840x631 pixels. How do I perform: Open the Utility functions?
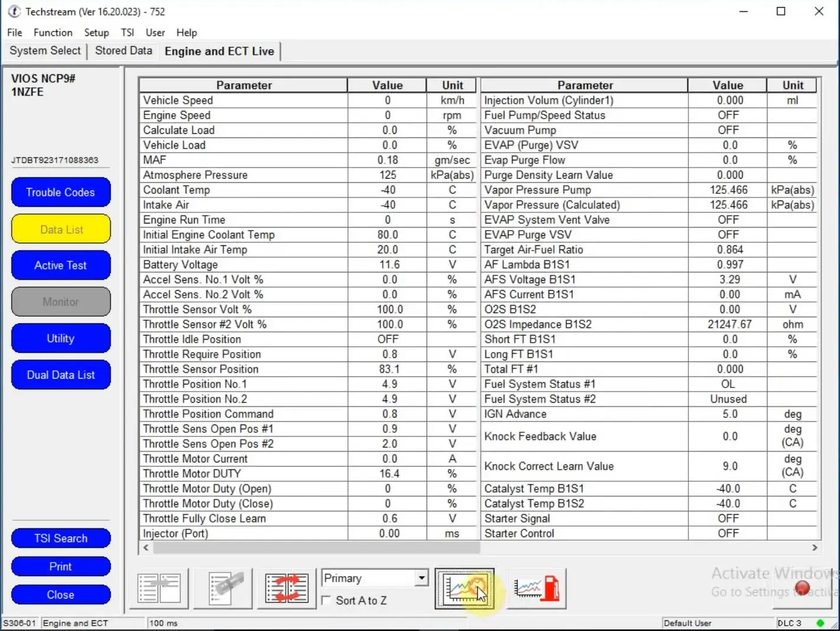pyautogui.click(x=61, y=338)
